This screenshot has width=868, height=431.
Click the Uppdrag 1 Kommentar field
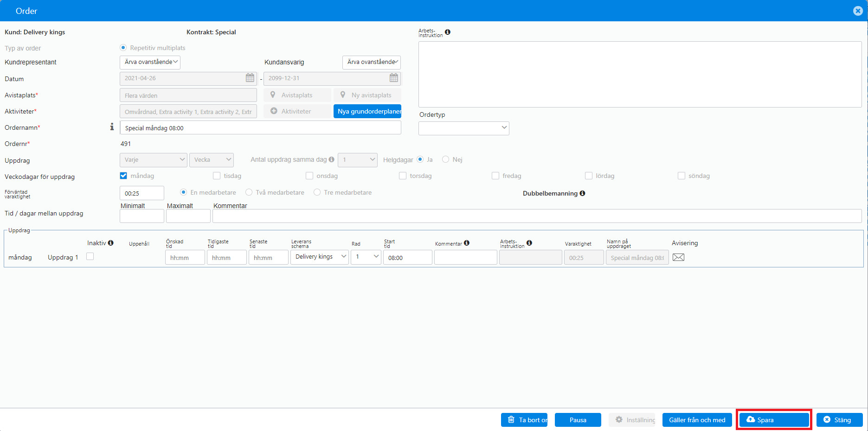tap(466, 257)
